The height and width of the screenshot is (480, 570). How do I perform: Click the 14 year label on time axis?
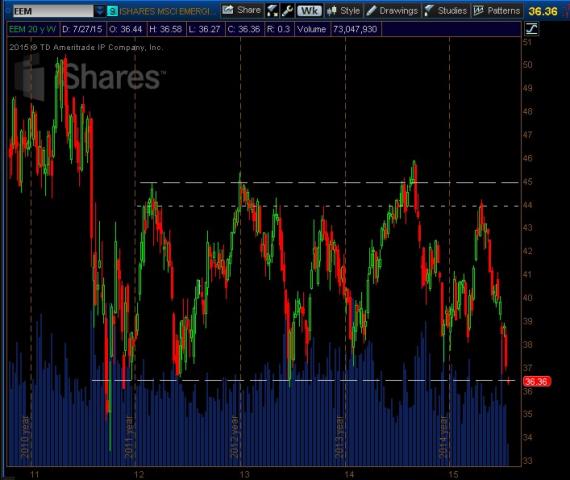(349, 474)
